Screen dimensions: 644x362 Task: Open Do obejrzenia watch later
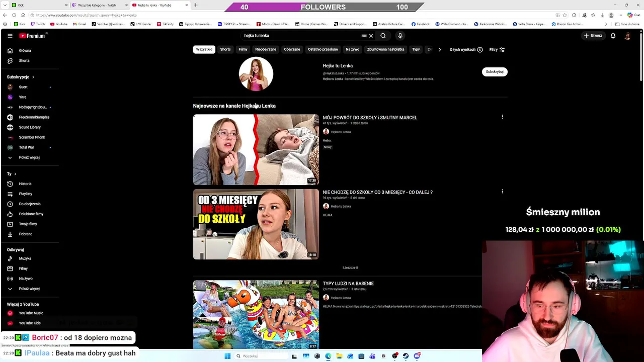coord(29,204)
